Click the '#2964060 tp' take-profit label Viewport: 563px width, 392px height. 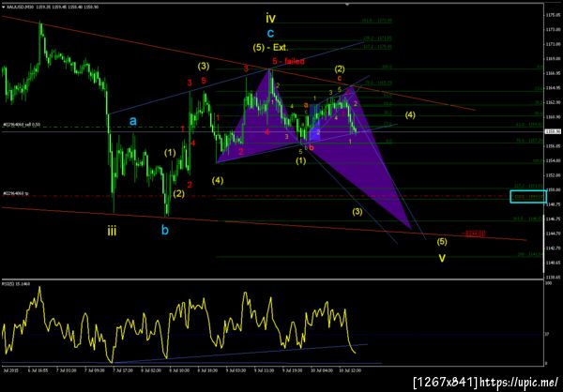15,193
